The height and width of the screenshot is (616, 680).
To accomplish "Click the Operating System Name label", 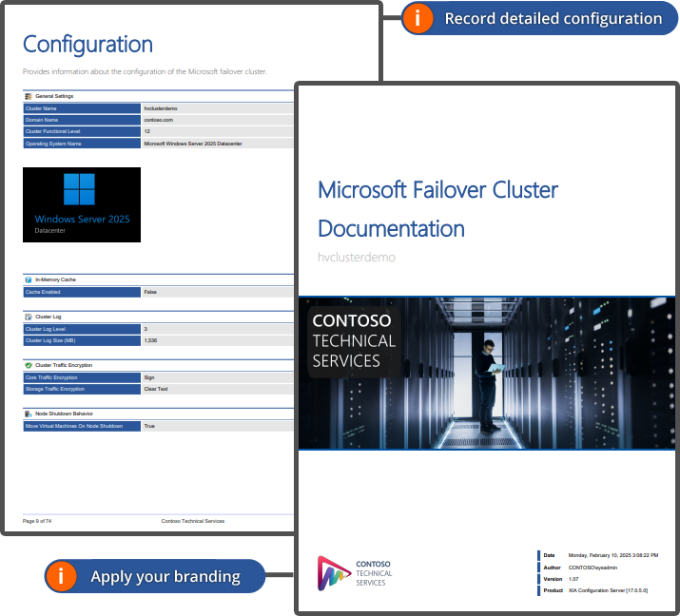I will tap(82, 144).
